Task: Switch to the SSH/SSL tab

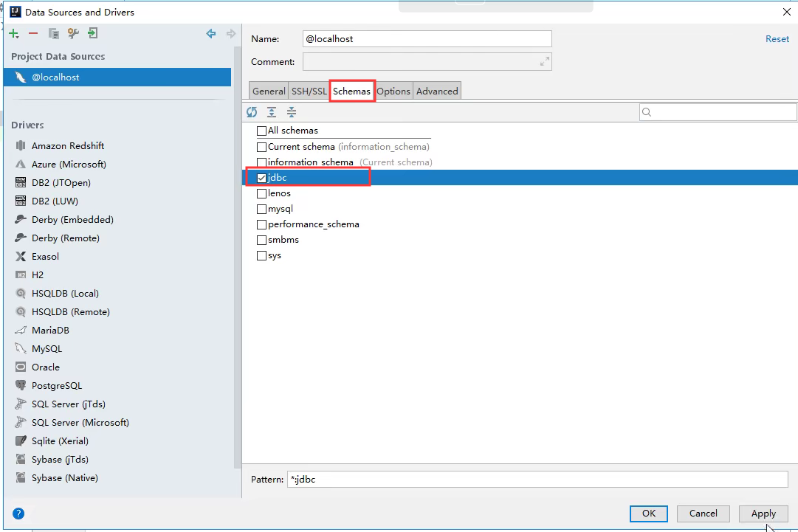Action: click(309, 91)
